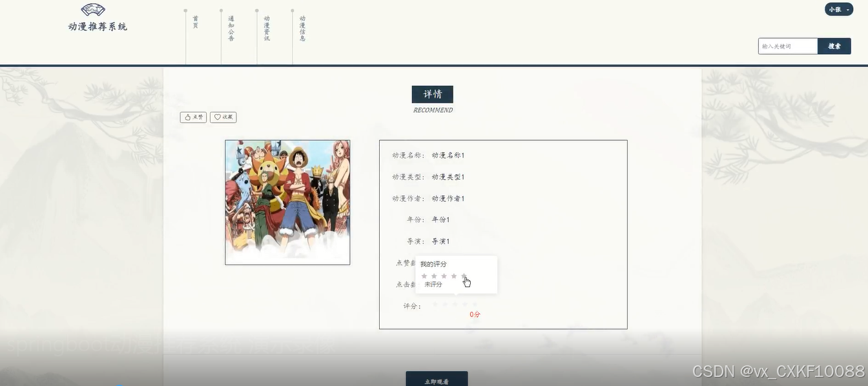Open the 通知公告 navigation item
The height and width of the screenshot is (386, 868).
tap(231, 28)
